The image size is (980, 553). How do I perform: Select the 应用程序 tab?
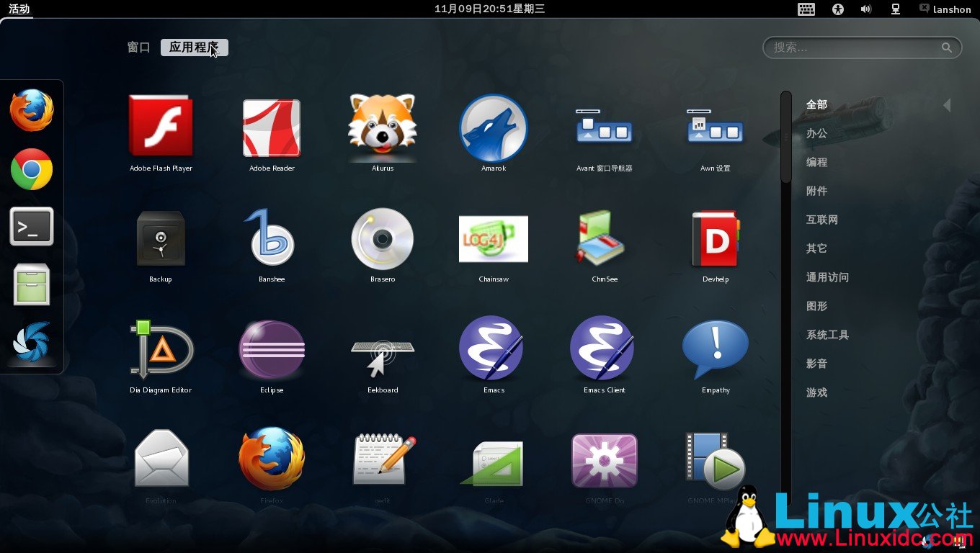[194, 48]
